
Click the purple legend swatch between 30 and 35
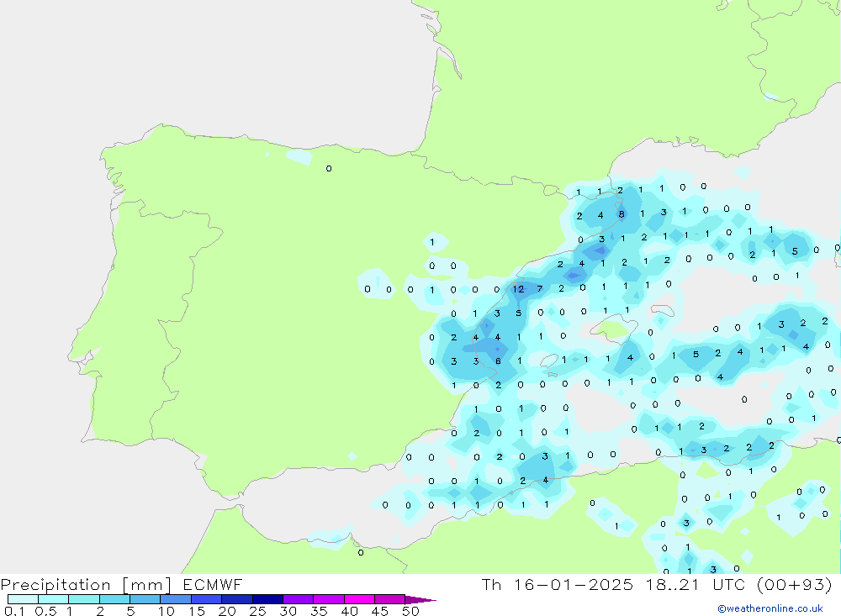point(298,600)
